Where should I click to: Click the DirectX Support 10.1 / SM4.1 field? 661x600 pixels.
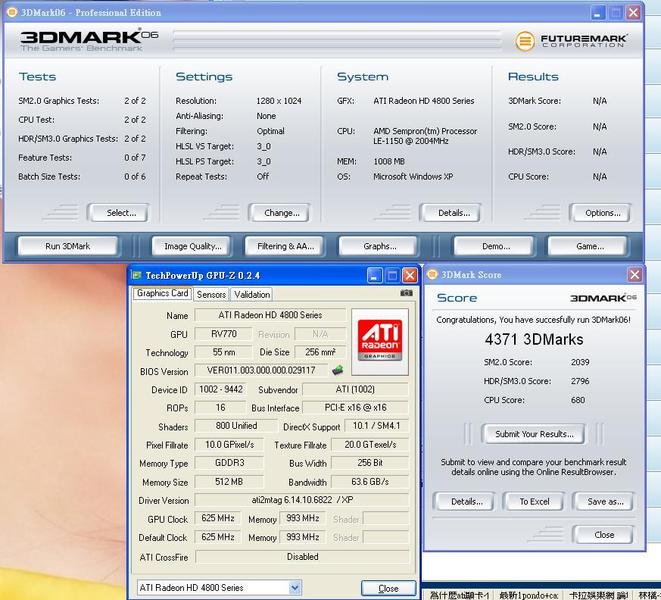[x=376, y=426]
